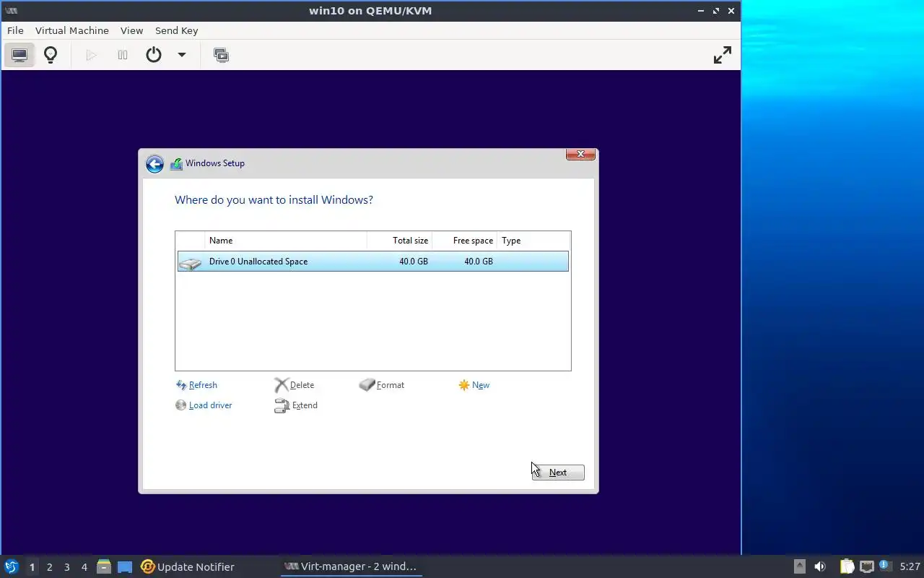Open the file manager from taskbar
Image resolution: width=924 pixels, height=578 pixels.
point(104,567)
